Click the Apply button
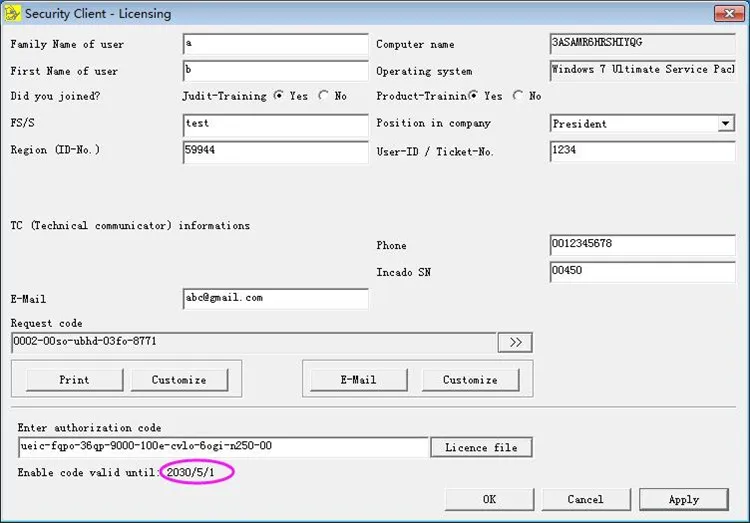Image resolution: width=750 pixels, height=523 pixels. [684, 500]
